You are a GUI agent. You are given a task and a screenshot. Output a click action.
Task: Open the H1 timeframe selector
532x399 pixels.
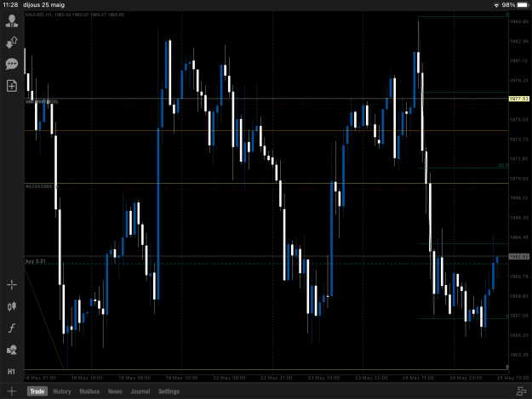pyautogui.click(x=12, y=372)
